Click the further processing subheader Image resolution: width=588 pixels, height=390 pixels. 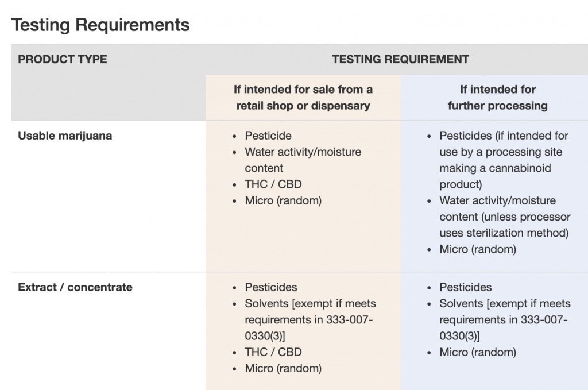point(497,98)
